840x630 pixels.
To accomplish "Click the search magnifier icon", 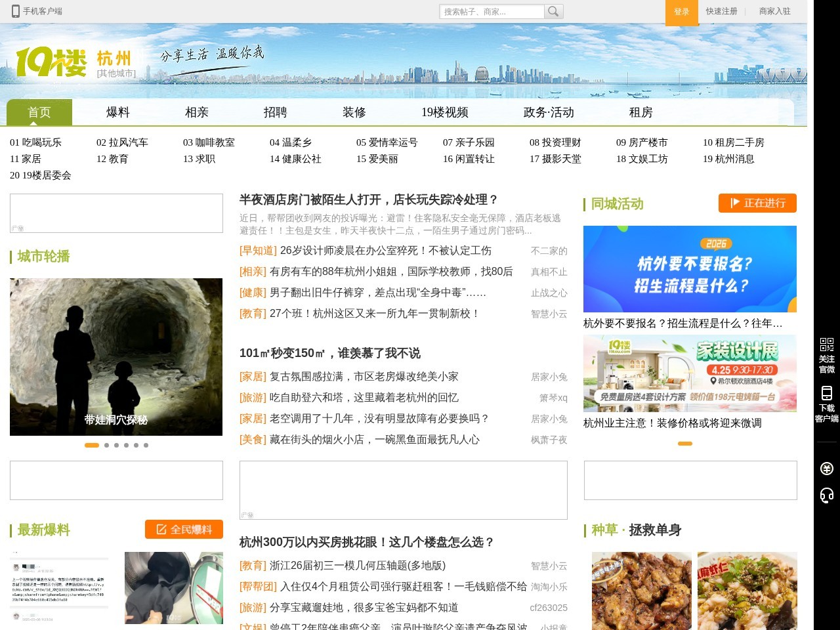I will (x=554, y=11).
